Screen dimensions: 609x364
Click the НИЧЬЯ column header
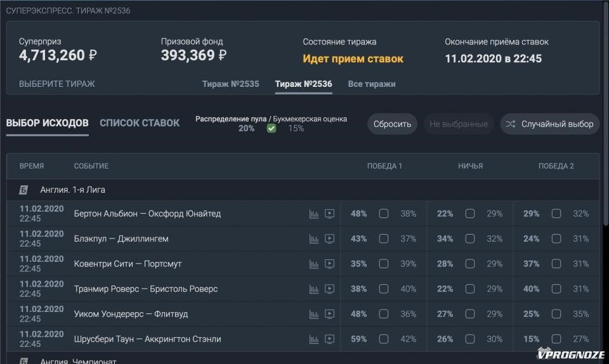click(470, 166)
